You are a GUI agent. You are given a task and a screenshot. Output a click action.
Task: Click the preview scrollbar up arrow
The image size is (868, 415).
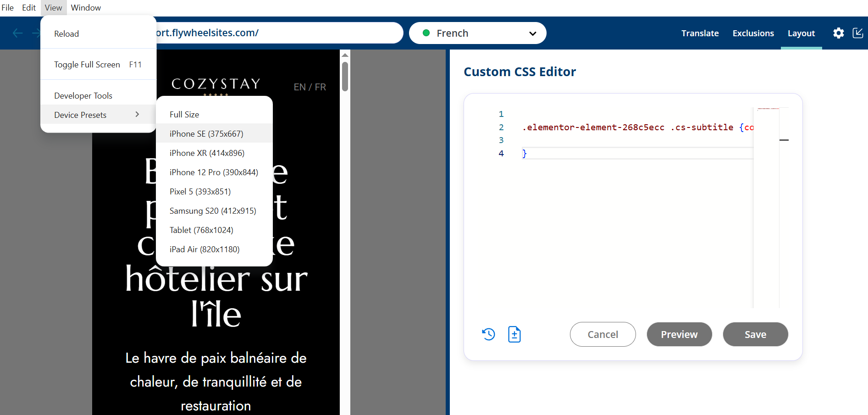345,55
